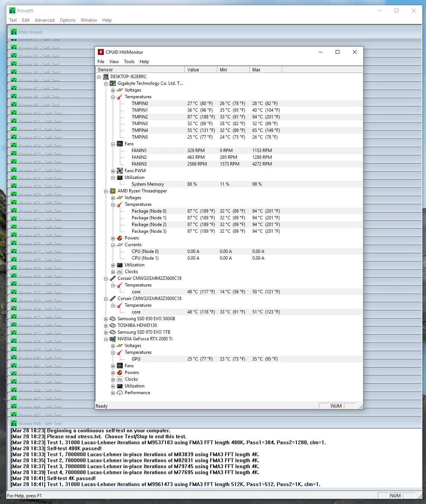Open the Prime95 Test menu
This screenshot has height=504, width=426.
(13, 20)
